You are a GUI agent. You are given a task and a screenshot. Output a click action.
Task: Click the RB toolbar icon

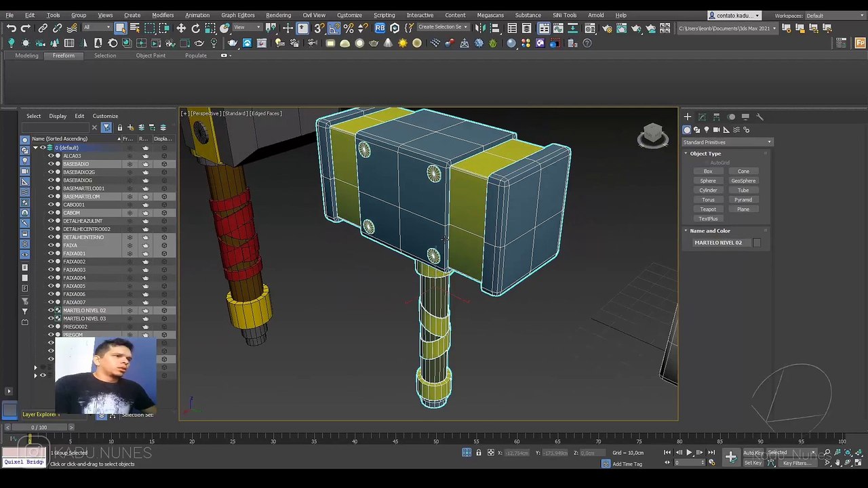(380, 28)
